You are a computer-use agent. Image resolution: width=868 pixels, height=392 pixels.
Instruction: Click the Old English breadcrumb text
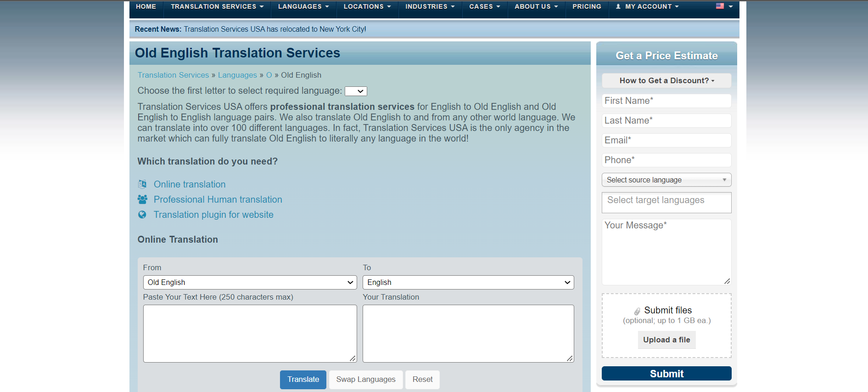pyautogui.click(x=301, y=75)
